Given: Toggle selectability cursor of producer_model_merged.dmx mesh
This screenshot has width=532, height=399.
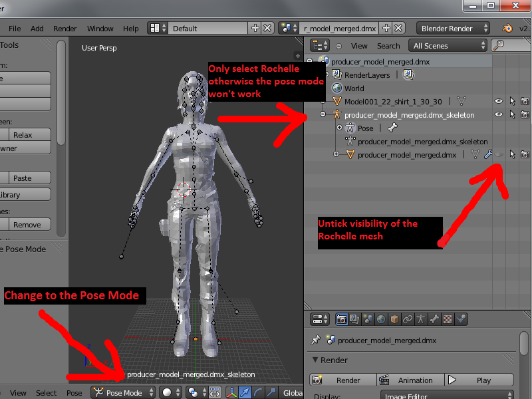Looking at the screenshot, I should coord(512,155).
